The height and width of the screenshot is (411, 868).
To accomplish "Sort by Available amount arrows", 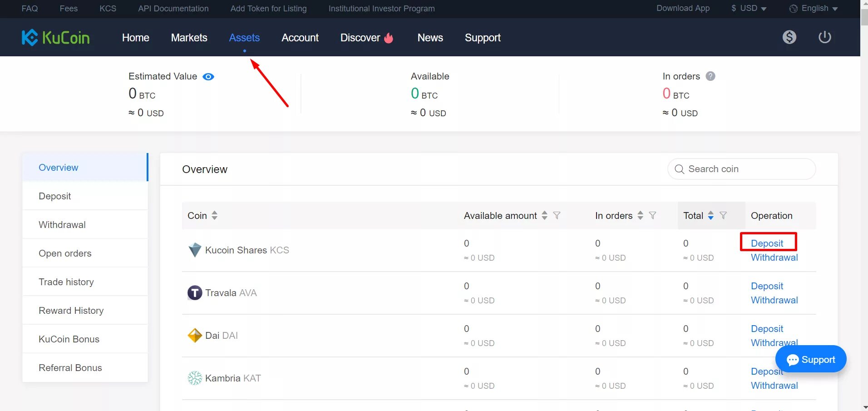I will point(544,216).
